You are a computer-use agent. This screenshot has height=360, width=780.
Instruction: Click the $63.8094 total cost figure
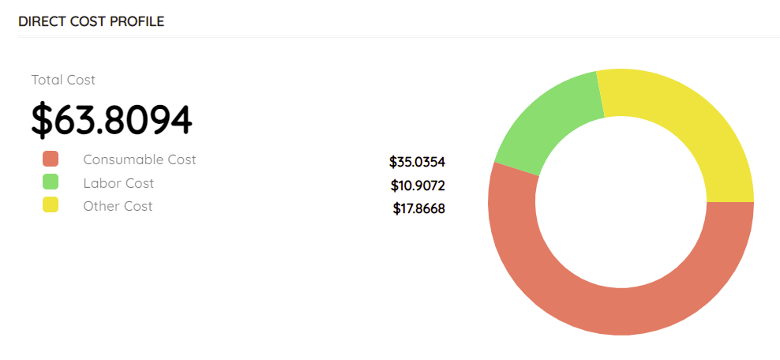pos(111,120)
